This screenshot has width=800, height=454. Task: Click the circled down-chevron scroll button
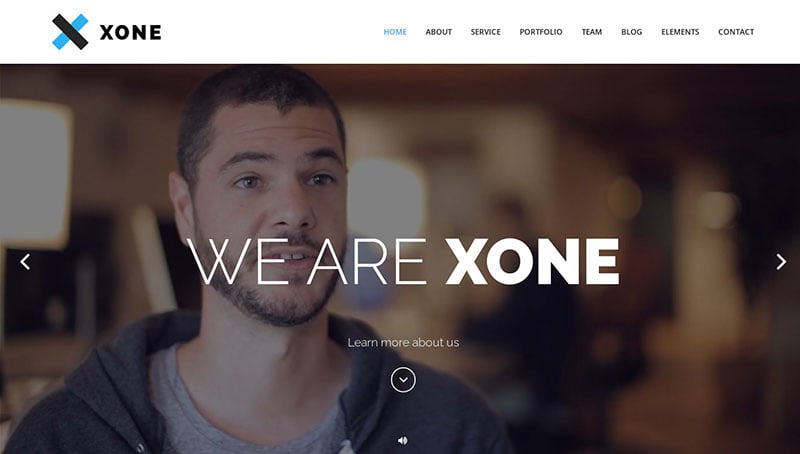(403, 380)
